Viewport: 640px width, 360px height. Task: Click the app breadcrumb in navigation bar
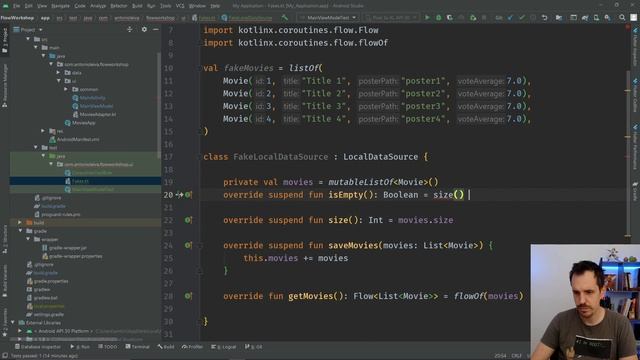(x=45, y=18)
